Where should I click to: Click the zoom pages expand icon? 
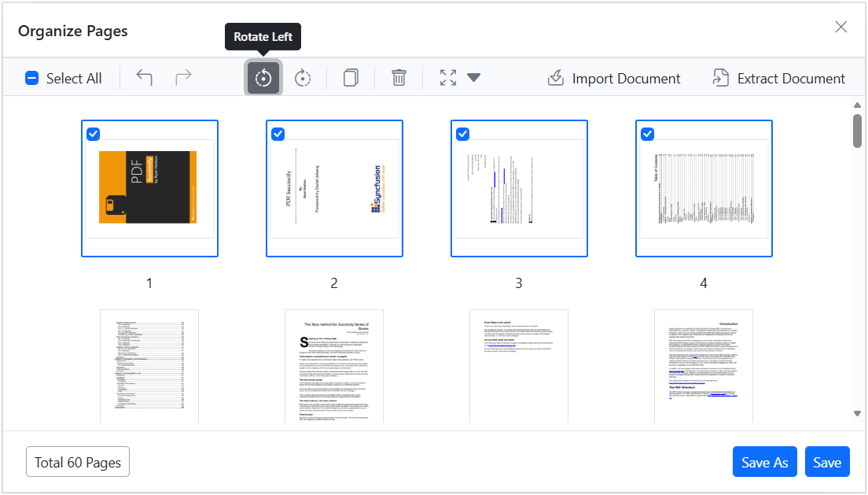click(x=448, y=78)
